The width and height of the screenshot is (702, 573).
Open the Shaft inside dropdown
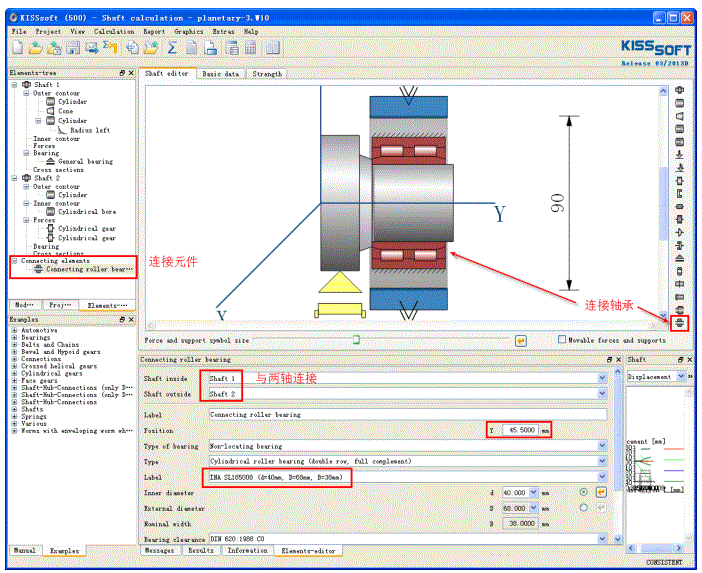(602, 378)
